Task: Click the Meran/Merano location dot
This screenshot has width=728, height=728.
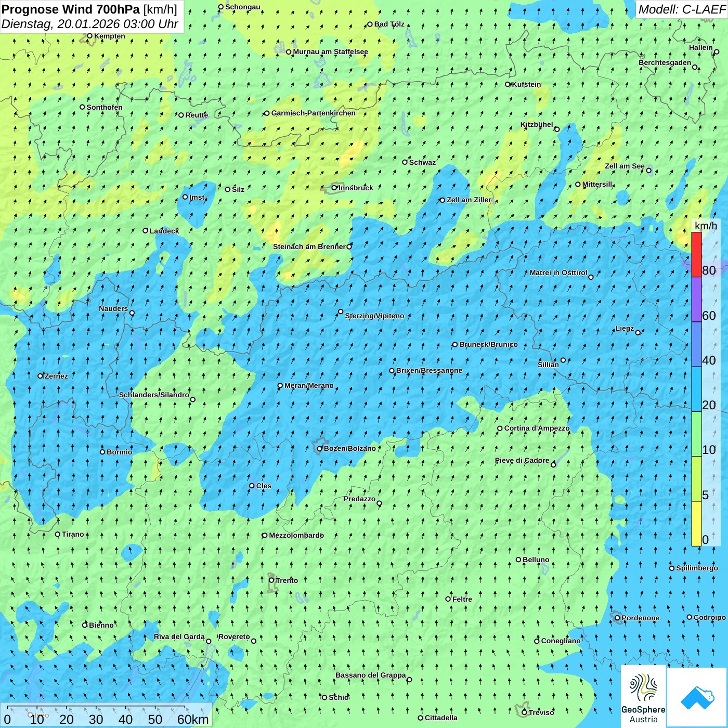Action: (x=280, y=386)
